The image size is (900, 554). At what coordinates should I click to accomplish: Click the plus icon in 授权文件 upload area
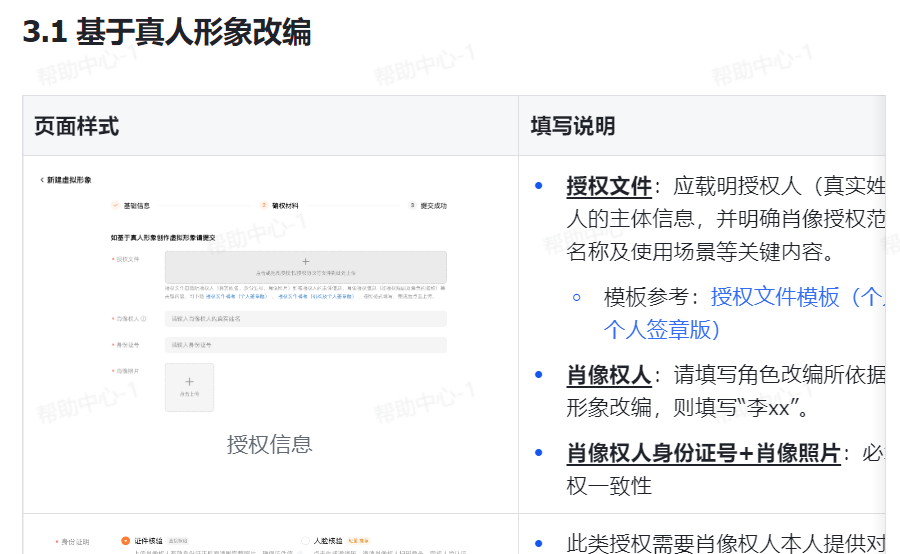click(x=305, y=261)
